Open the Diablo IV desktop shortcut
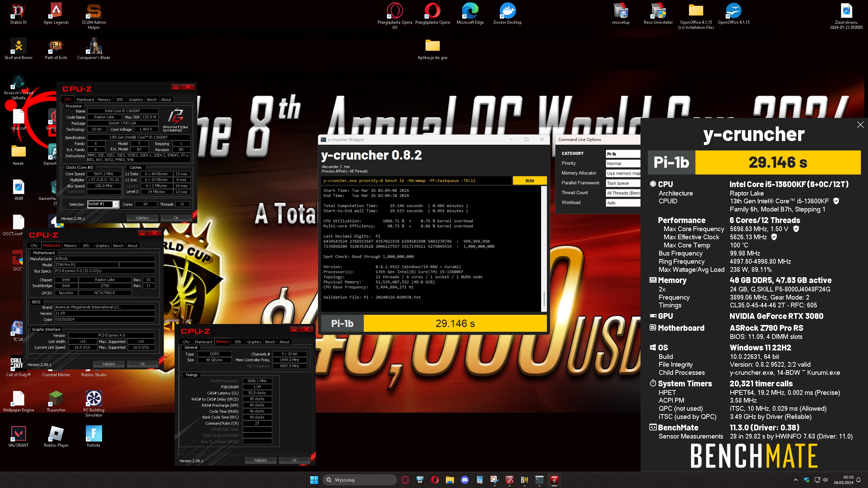The image size is (868, 488). (18, 14)
